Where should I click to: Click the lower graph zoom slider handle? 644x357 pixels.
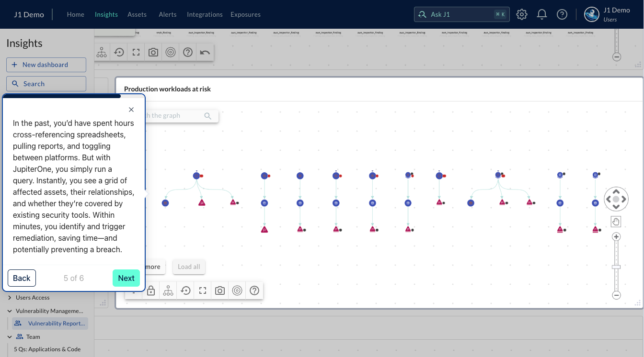(x=617, y=267)
